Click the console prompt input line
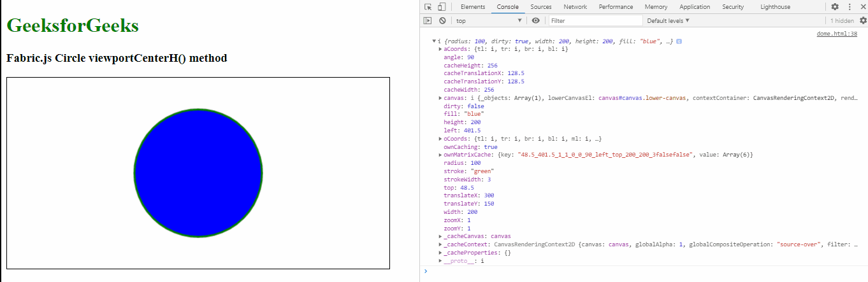The image size is (868, 282). click(647, 271)
